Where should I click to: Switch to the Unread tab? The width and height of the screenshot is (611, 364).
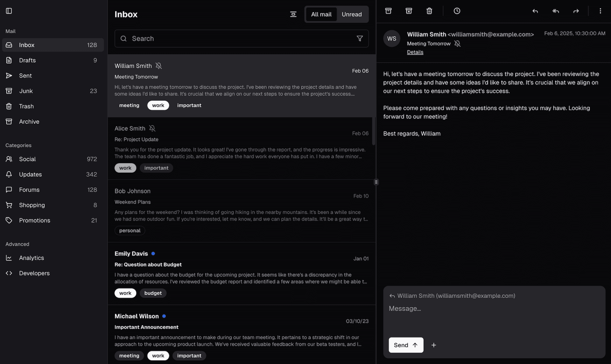(351, 14)
